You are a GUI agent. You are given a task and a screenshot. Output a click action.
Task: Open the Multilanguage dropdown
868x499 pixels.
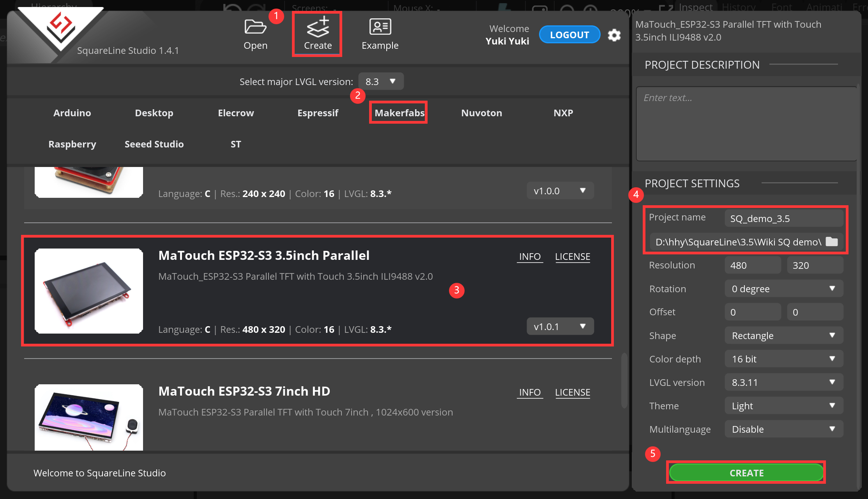[784, 429]
